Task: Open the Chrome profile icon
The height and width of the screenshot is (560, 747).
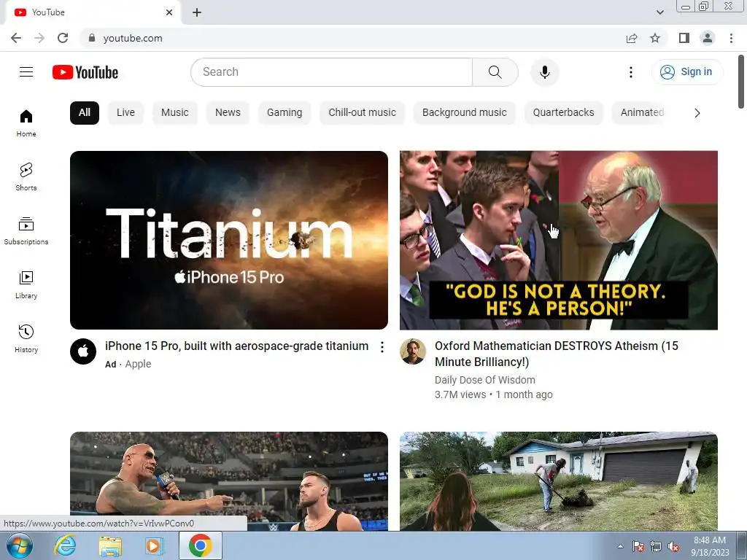Action: tap(708, 38)
